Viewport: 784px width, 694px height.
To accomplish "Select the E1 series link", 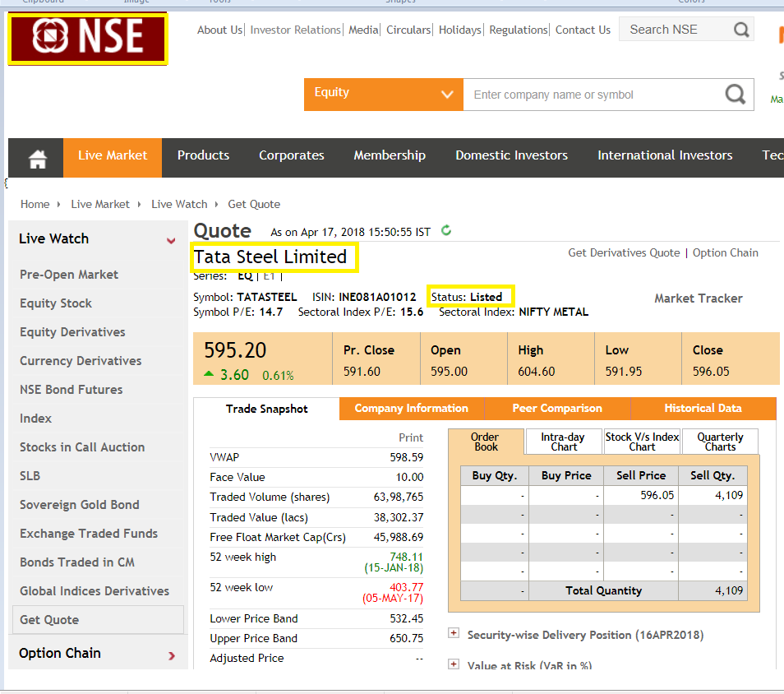I will click(x=269, y=275).
